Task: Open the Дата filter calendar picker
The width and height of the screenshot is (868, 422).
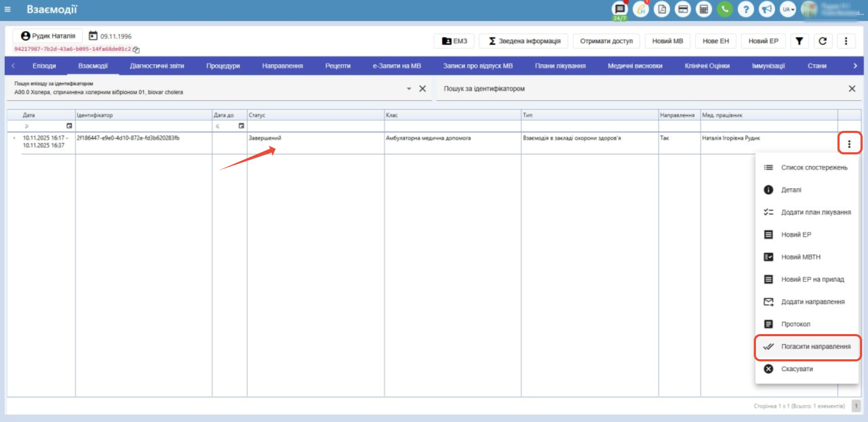Action: click(69, 126)
